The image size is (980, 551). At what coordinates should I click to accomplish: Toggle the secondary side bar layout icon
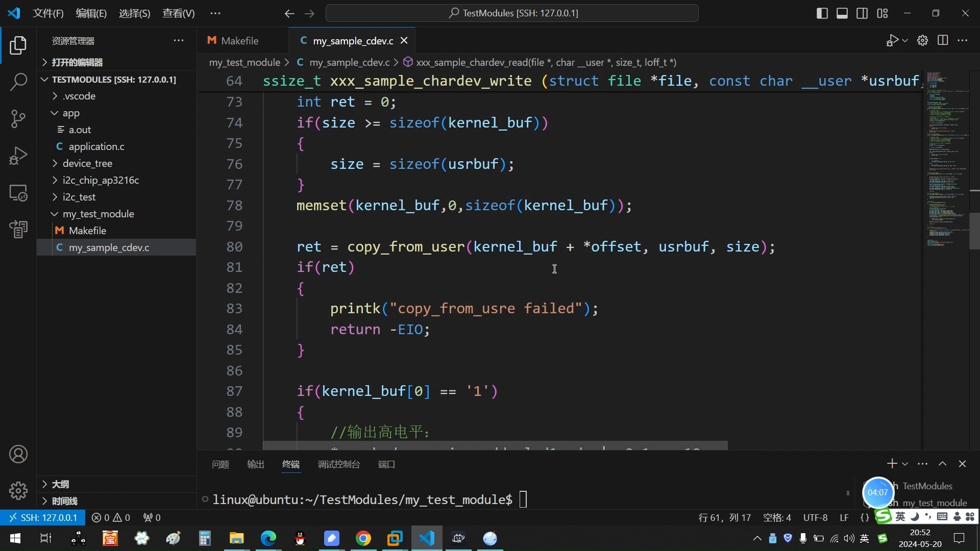coord(862,13)
